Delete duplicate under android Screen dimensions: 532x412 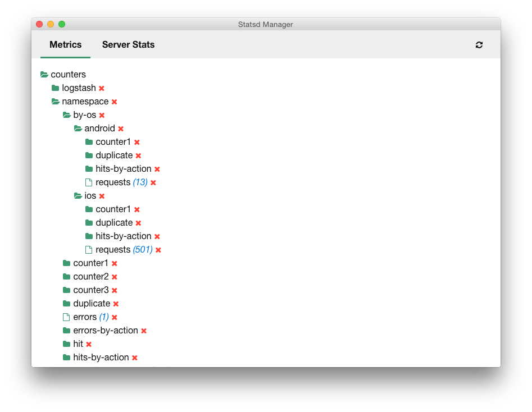(138, 155)
